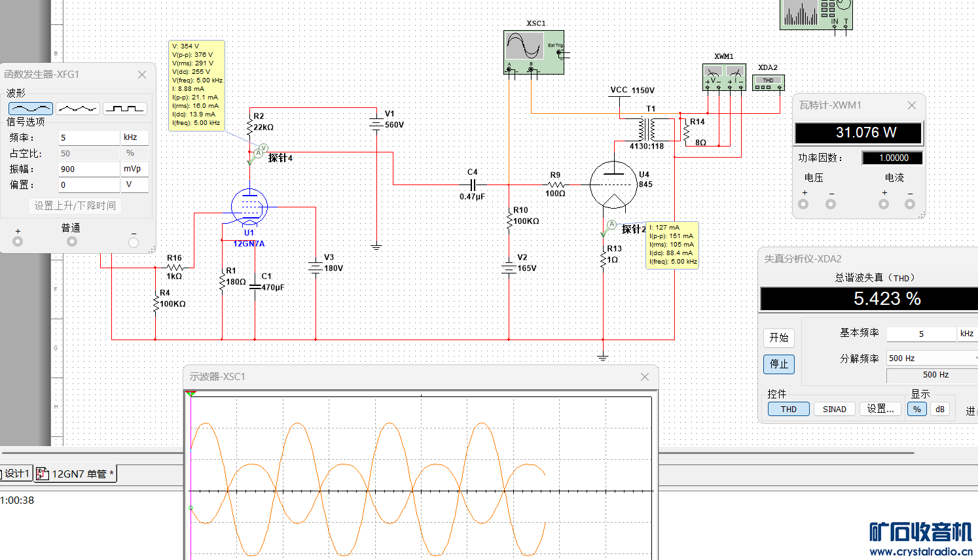Click the U4 845 triode tube symbol

tap(613, 184)
